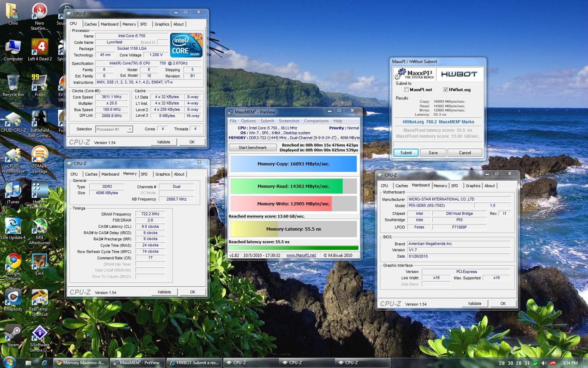Click the Intel Core i5 logo
The image size is (588, 368).
pyautogui.click(x=186, y=45)
